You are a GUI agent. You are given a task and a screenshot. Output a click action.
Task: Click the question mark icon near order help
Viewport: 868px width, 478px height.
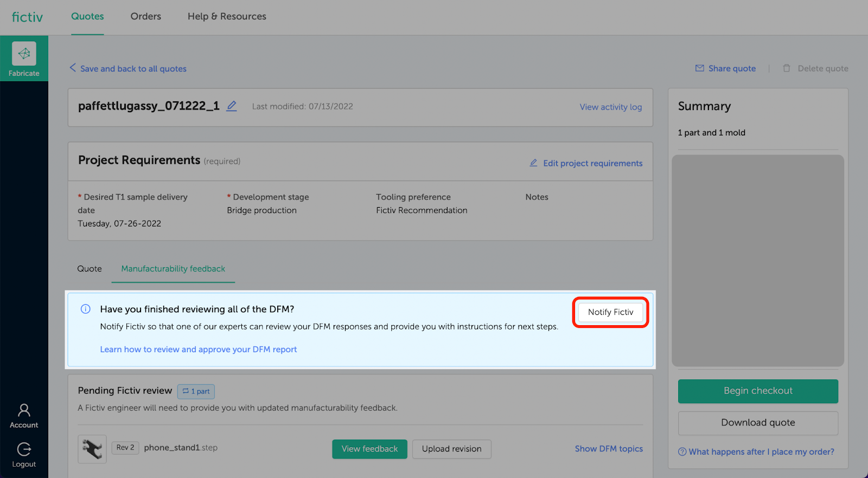point(682,452)
